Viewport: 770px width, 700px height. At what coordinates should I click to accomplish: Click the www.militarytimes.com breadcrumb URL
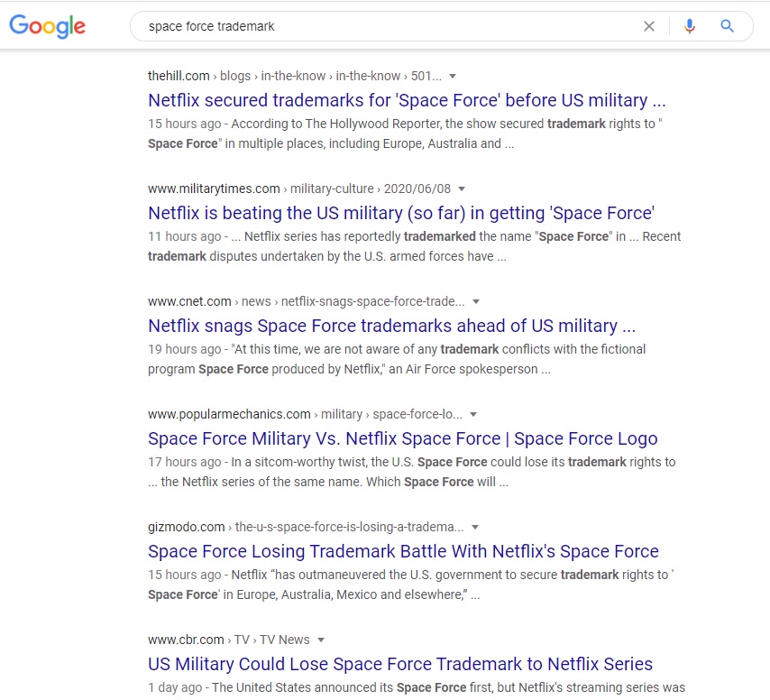coord(299,189)
